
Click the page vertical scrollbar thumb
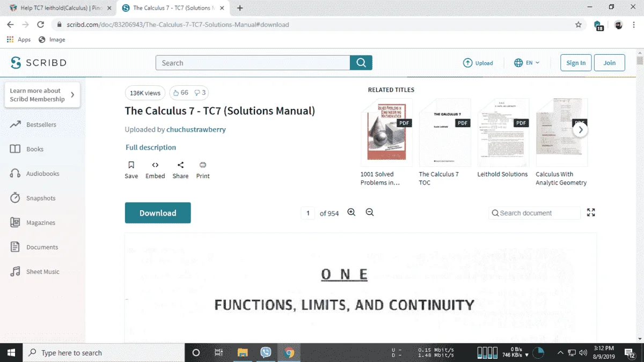tap(640, 61)
